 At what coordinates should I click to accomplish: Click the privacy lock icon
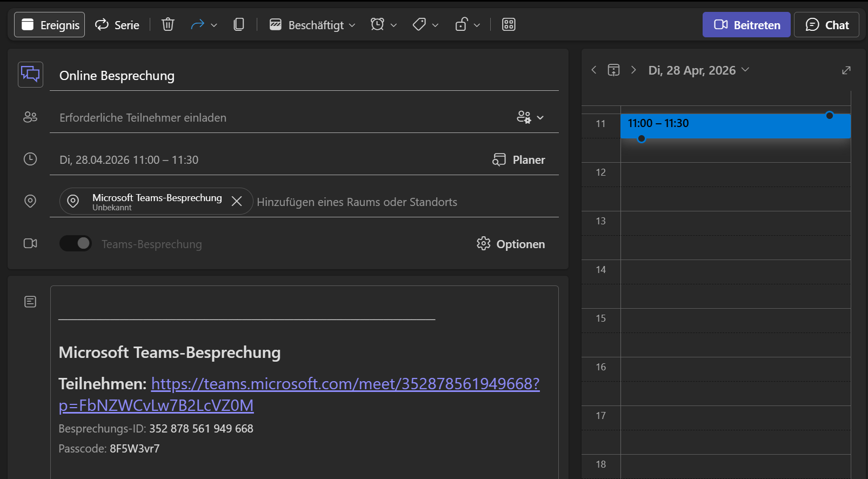pyautogui.click(x=461, y=24)
